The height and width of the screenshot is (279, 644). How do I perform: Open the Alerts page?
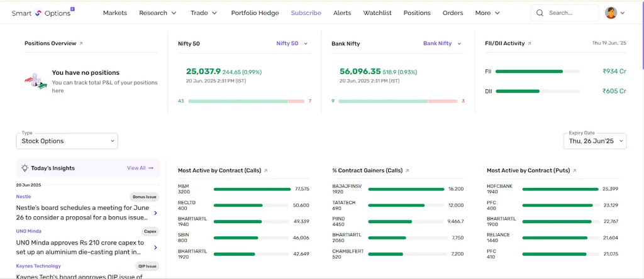[342, 13]
